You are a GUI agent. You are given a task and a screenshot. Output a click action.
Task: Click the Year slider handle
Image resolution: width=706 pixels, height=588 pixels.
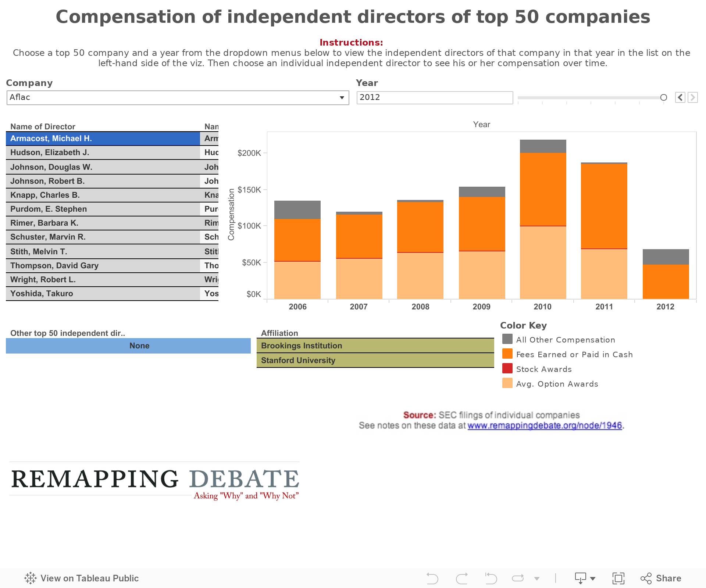point(663,97)
